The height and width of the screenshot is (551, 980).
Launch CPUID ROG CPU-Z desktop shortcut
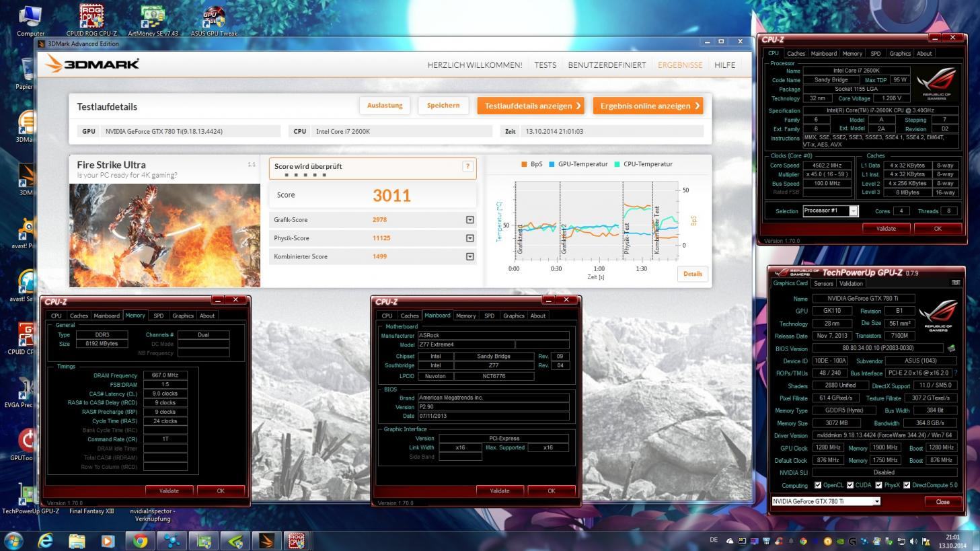[x=91, y=20]
